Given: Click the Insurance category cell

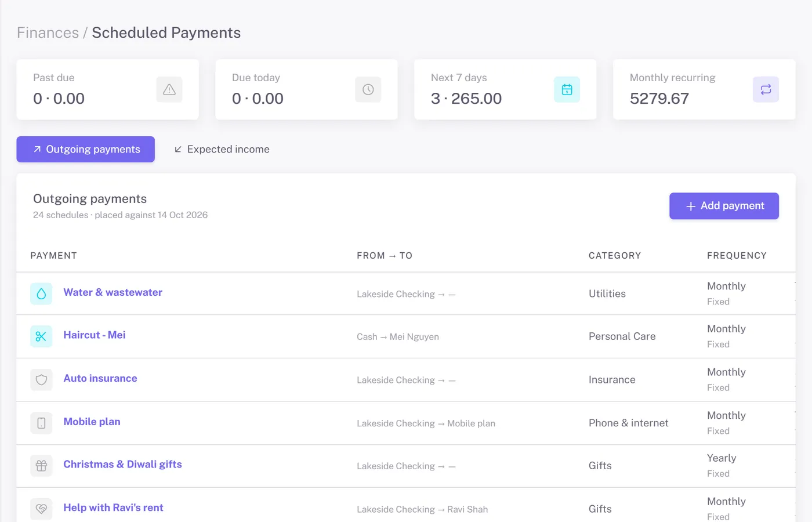Looking at the screenshot, I should click(x=612, y=380).
